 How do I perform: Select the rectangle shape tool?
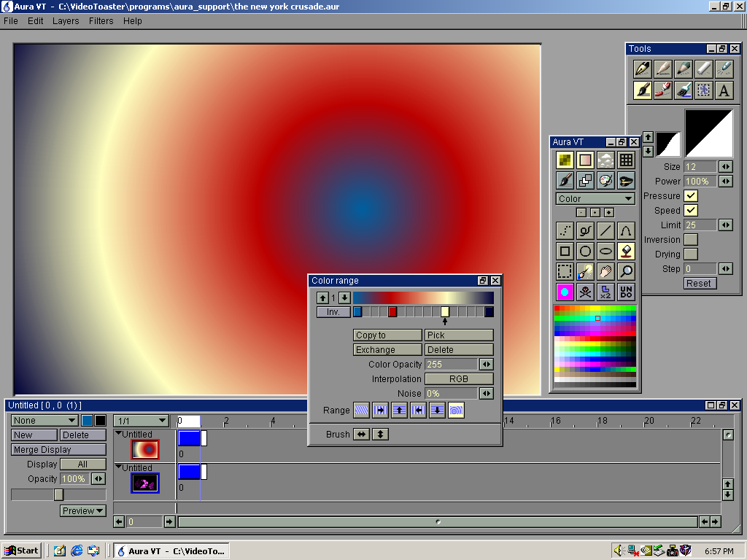click(x=565, y=251)
